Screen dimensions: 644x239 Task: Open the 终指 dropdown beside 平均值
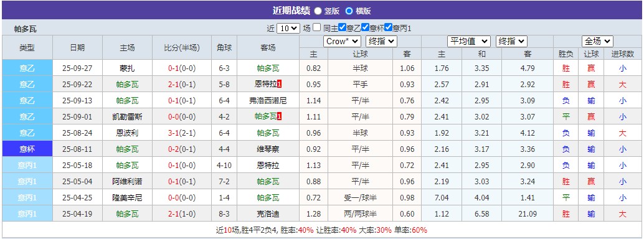(511, 41)
